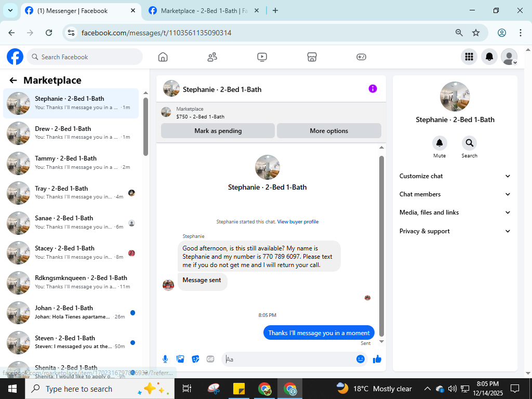Open the Marketplace store icon
This screenshot has height=399, width=532.
point(312,57)
